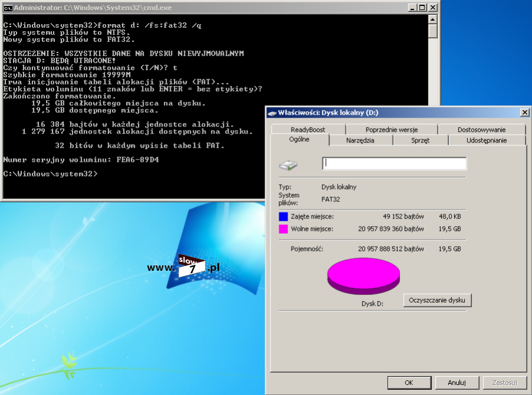Viewport: 532px width, 395px height.
Task: Click the cmd window scrollbar thumb
Action: pyautogui.click(x=432, y=31)
